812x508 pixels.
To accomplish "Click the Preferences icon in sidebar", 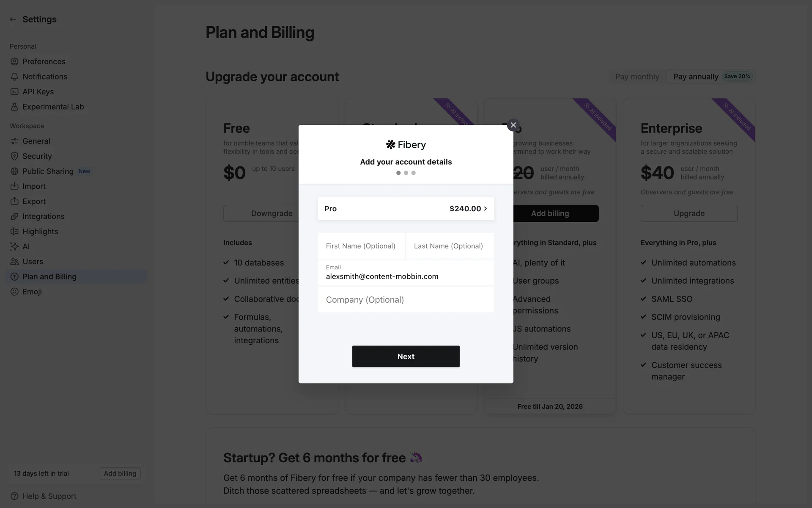I will point(14,62).
